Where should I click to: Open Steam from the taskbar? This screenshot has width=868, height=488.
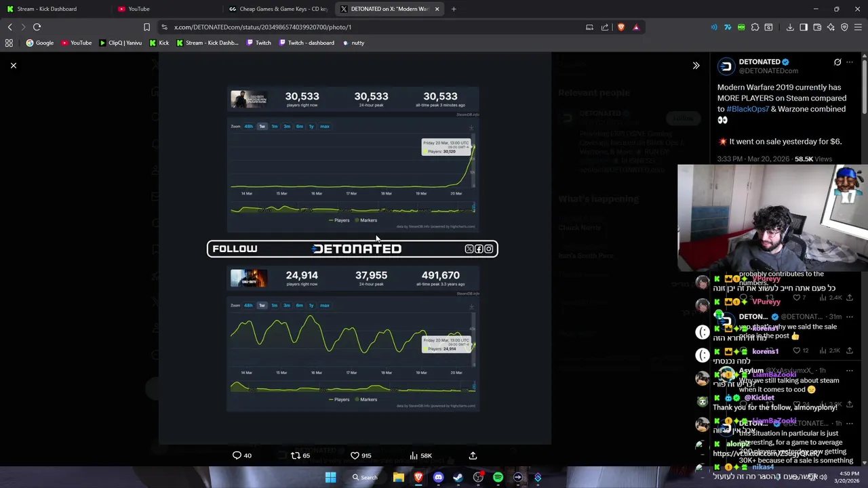(x=458, y=477)
